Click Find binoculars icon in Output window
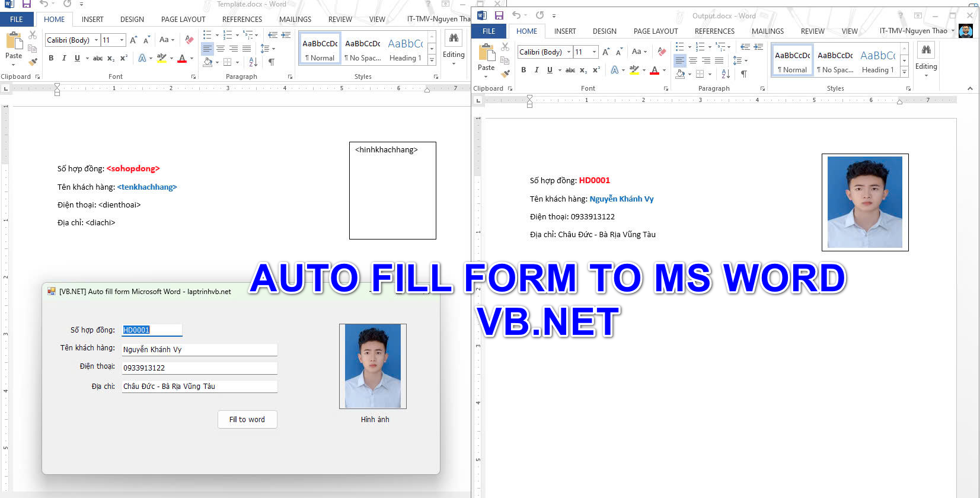 [x=926, y=50]
